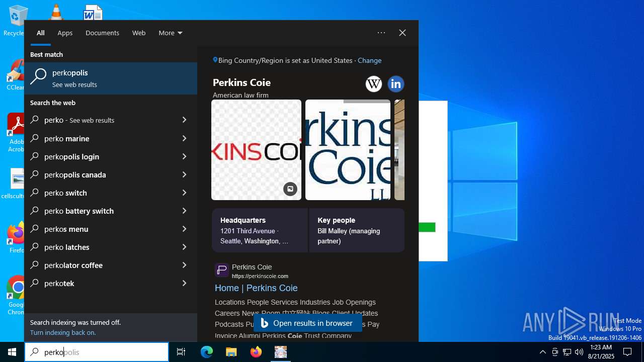Expand the arrow for 'perko battery switch'
Screen dimensions: 644x362
click(x=184, y=211)
